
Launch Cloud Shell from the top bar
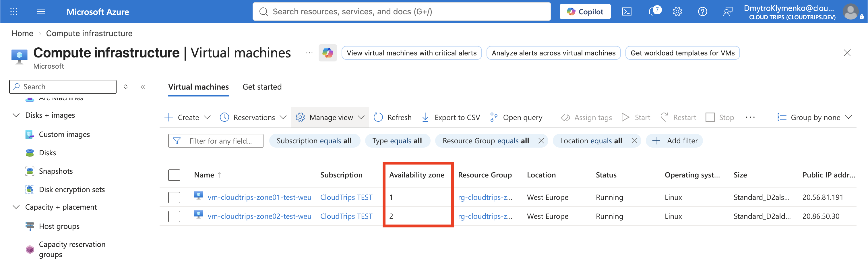(626, 12)
